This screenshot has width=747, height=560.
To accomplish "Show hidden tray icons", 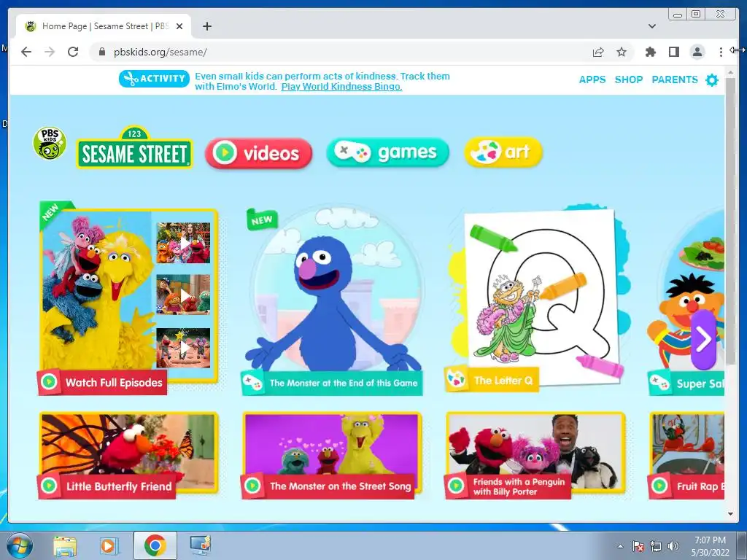I will [x=620, y=546].
